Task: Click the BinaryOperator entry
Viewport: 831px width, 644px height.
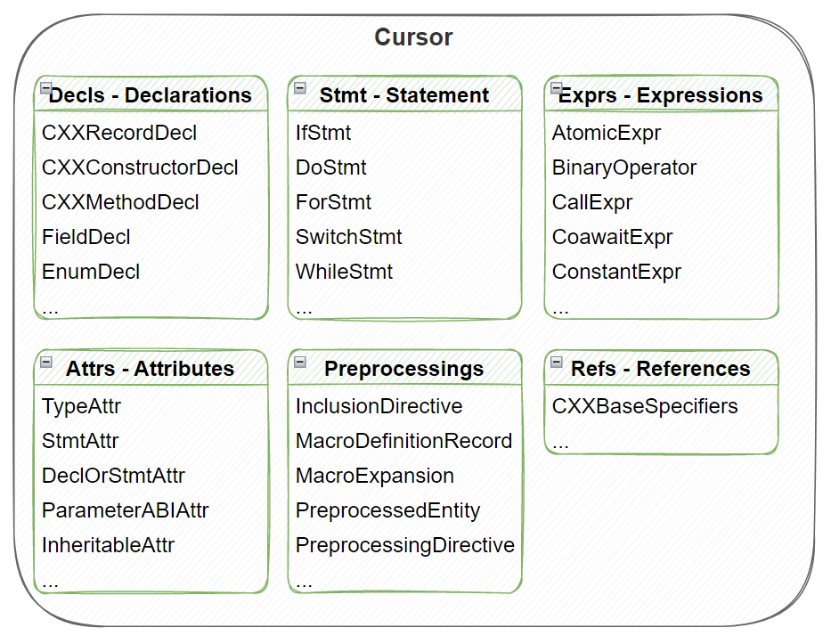Action: coord(624,167)
